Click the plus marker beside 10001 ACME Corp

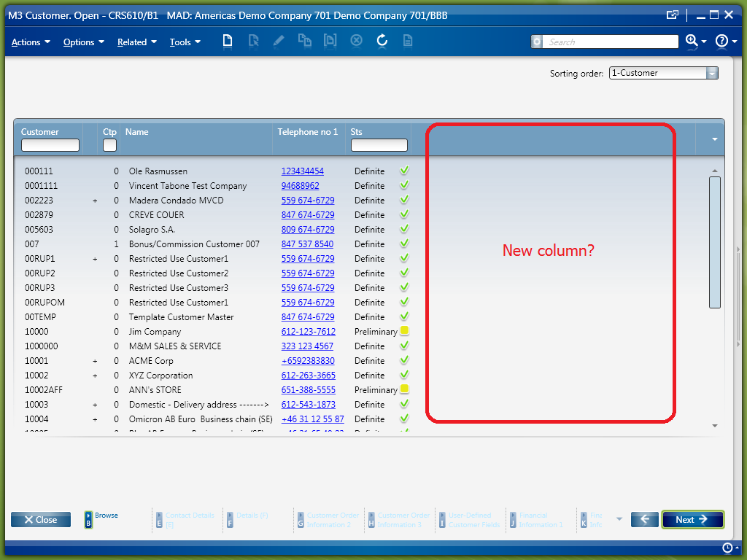point(95,361)
